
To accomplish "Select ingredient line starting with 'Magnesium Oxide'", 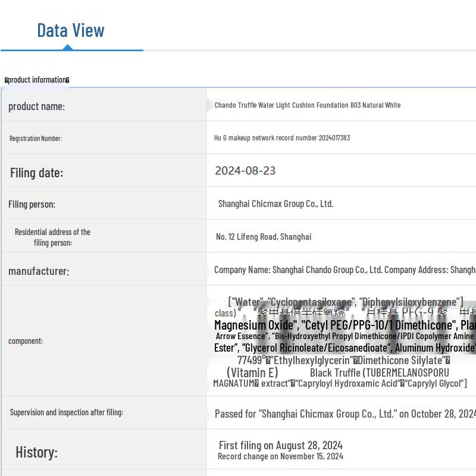I will point(345,325).
